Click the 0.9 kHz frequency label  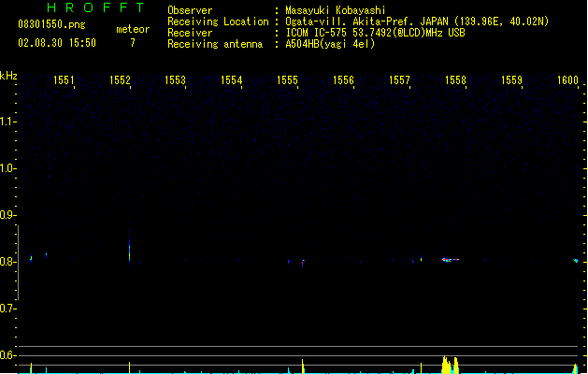click(7, 215)
